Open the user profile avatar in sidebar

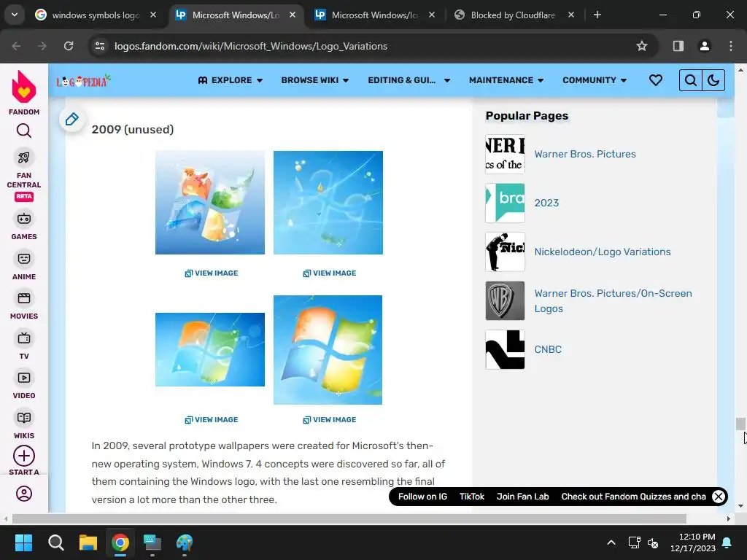click(24, 494)
